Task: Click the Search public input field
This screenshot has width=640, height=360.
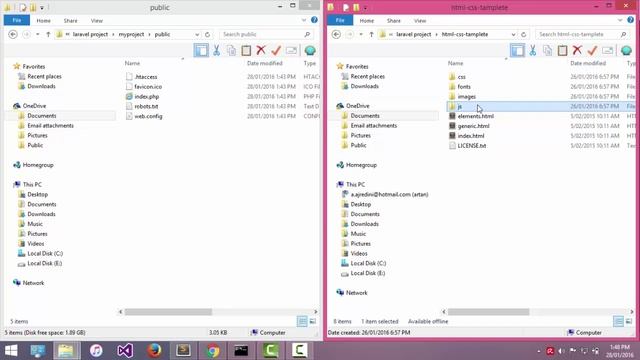Action: pos(267,34)
